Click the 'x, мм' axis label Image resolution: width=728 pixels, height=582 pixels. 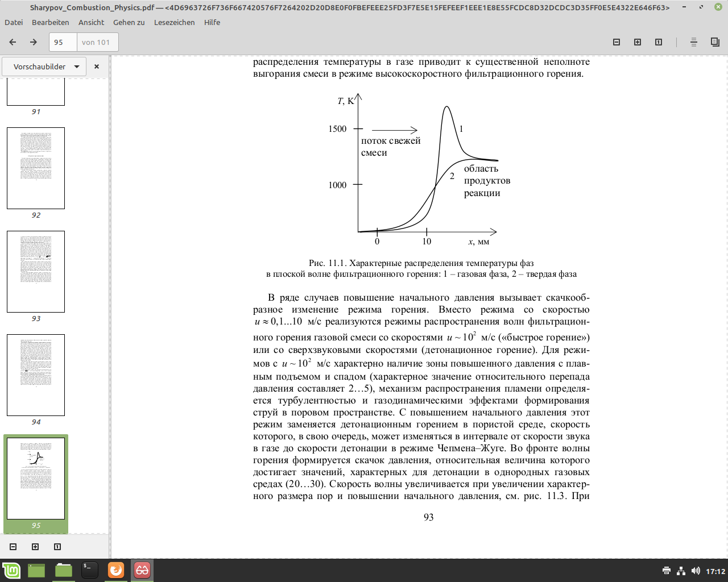click(x=479, y=242)
